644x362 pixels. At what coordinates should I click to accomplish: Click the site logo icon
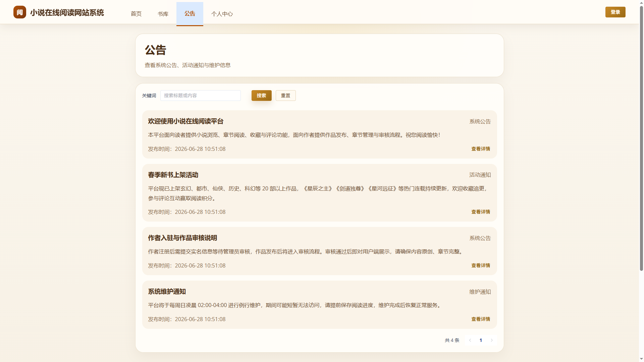coord(20,12)
